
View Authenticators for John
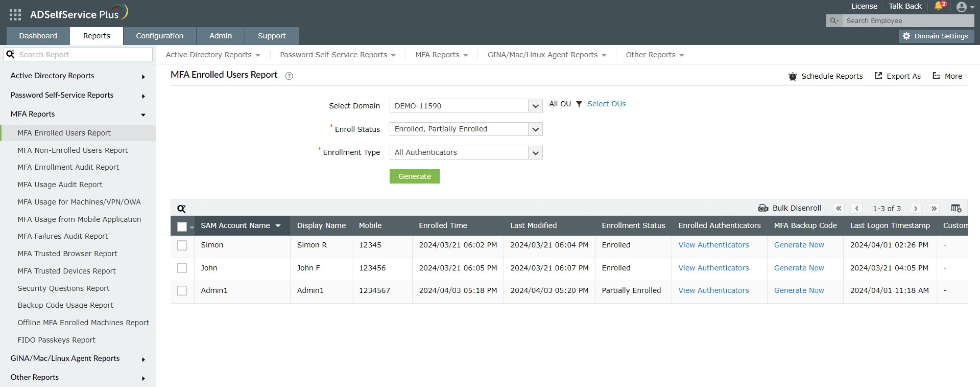(x=713, y=268)
